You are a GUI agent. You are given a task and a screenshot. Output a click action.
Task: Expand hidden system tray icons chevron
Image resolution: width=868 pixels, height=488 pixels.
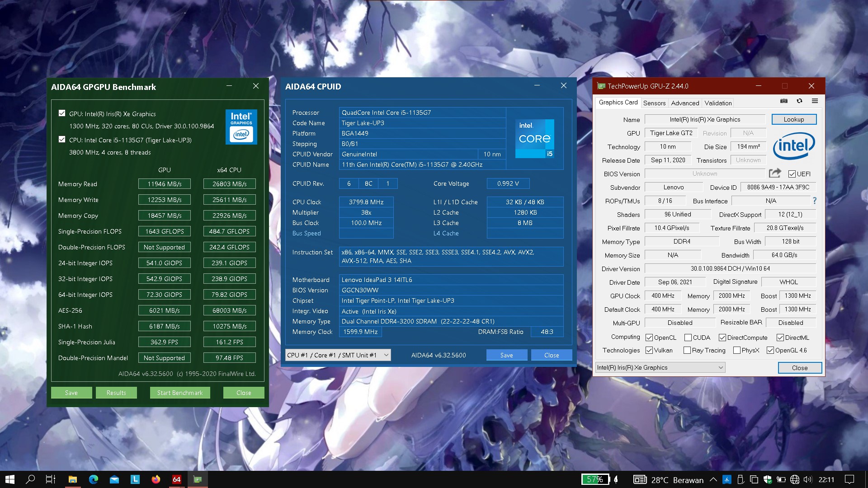pos(713,479)
